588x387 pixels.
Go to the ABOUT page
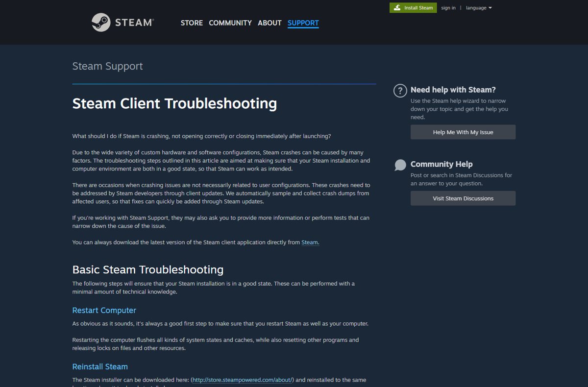click(x=269, y=23)
